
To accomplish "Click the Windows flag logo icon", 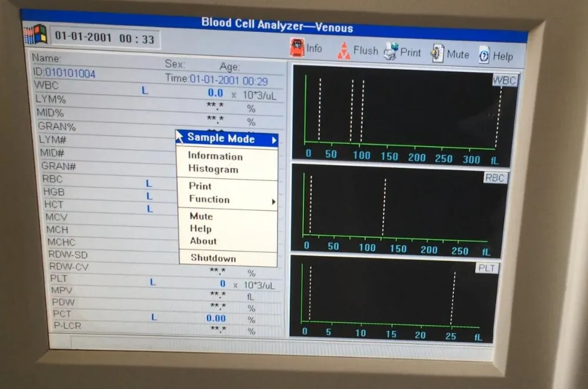I will [x=35, y=35].
